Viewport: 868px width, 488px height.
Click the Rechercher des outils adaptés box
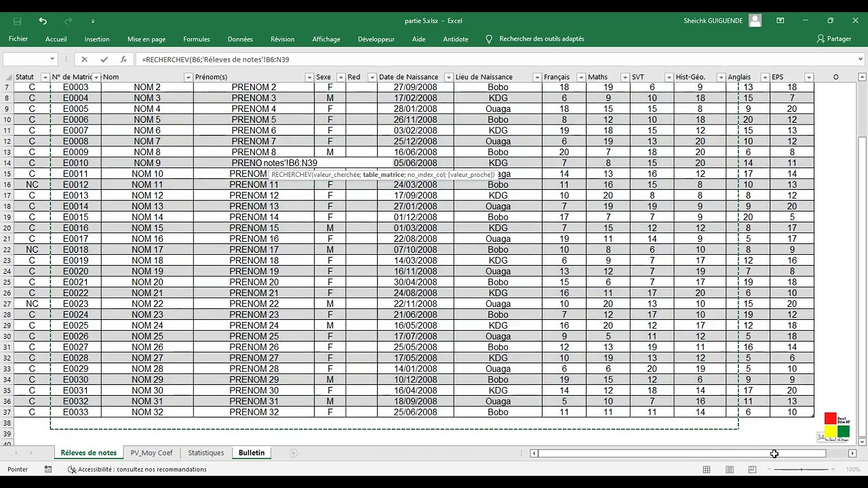point(542,39)
